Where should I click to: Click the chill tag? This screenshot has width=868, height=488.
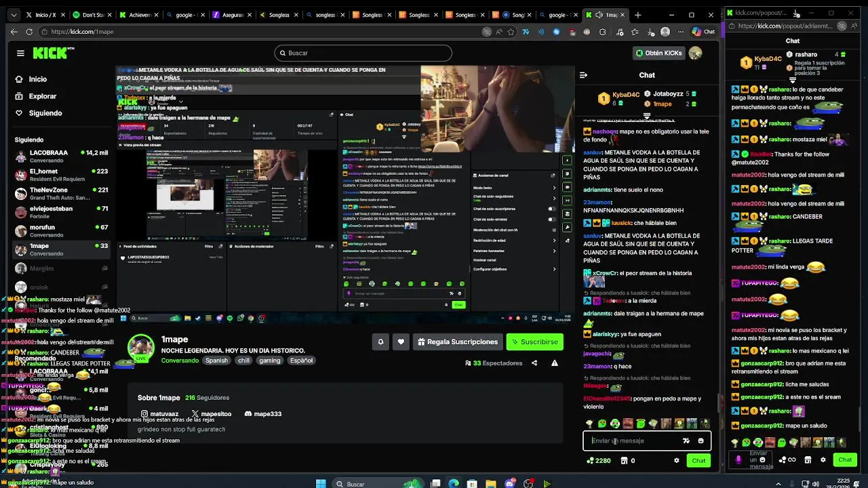243,361
